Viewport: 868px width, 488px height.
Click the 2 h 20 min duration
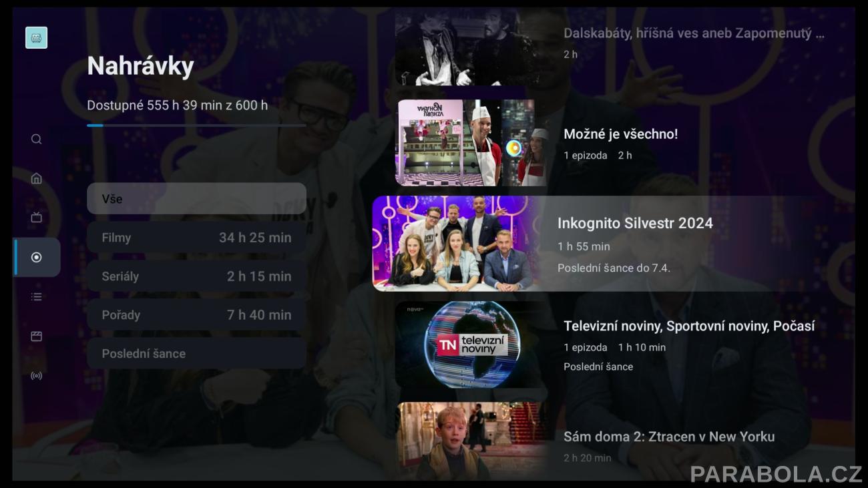(587, 458)
